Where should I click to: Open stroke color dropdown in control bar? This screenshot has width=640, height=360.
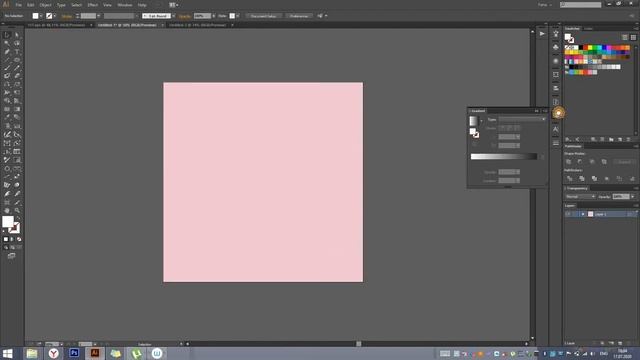pos(54,16)
